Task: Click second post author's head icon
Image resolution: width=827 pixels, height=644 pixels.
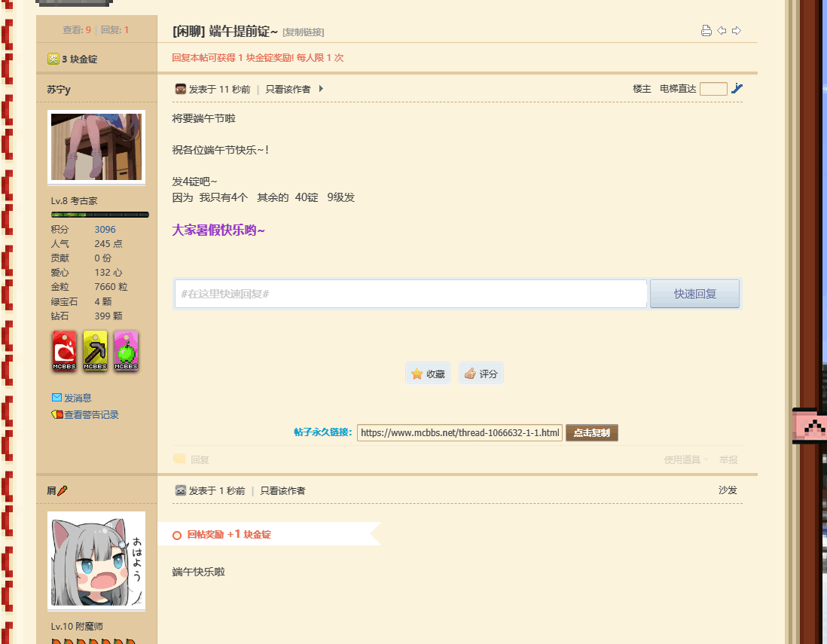Action: [180, 490]
